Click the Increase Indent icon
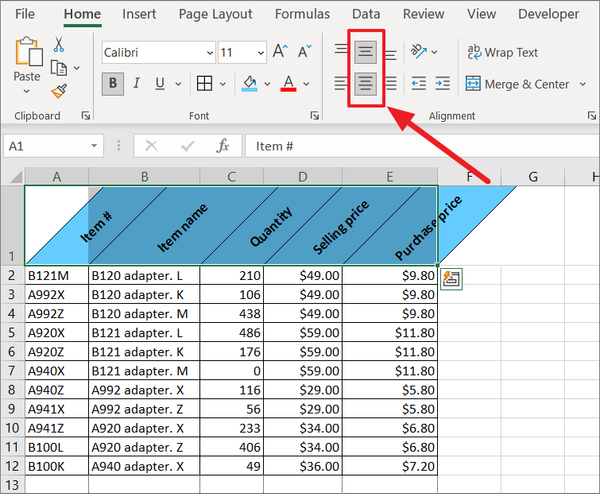Image resolution: width=600 pixels, height=494 pixels. [x=442, y=83]
